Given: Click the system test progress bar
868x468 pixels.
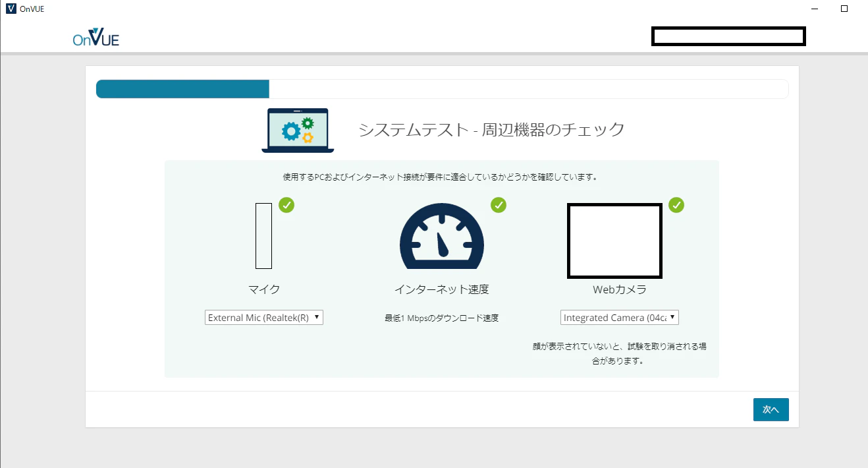Looking at the screenshot, I should pyautogui.click(x=442, y=89).
